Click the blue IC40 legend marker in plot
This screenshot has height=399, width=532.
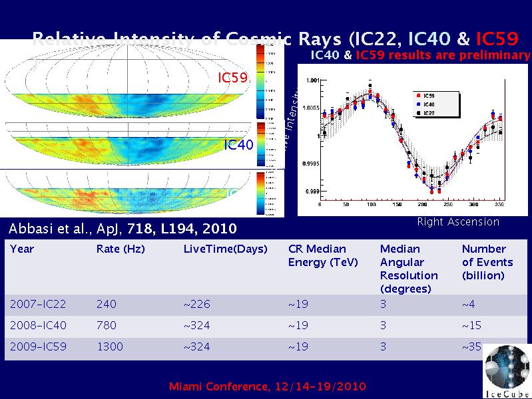point(417,104)
